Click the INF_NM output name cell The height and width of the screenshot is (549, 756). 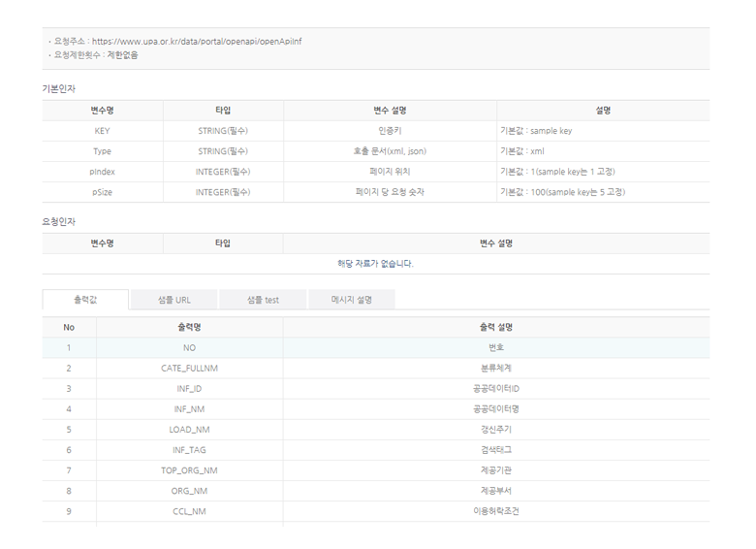189,409
